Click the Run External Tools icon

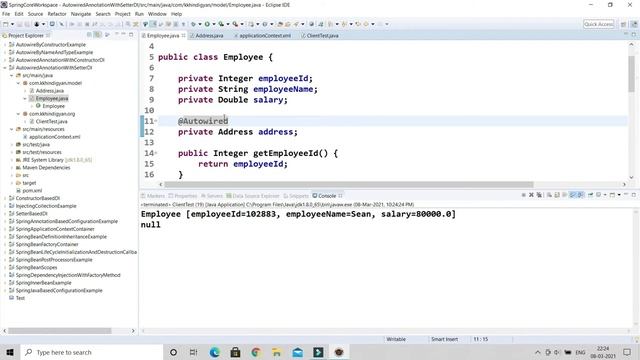tap(235, 24)
